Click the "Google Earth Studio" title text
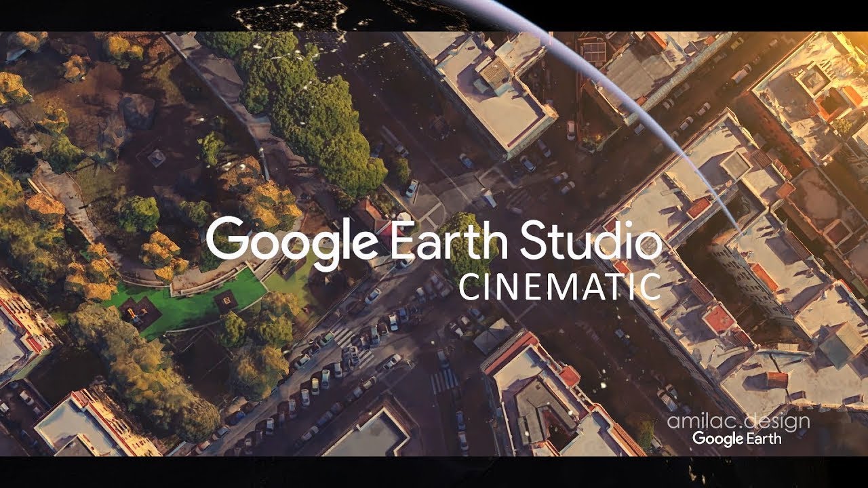Screen dimensions: 868x488 coord(434,243)
